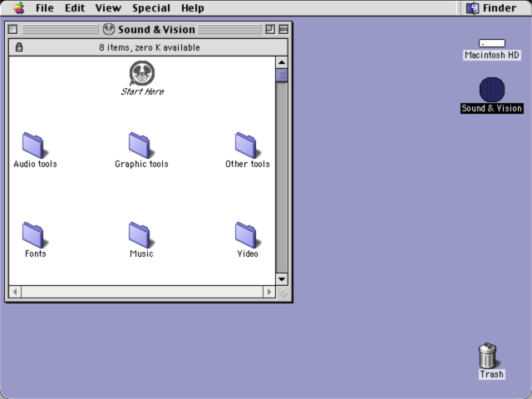Screen dimensions: 532x399
Task: Click the window resize grip corner
Action: 283,292
